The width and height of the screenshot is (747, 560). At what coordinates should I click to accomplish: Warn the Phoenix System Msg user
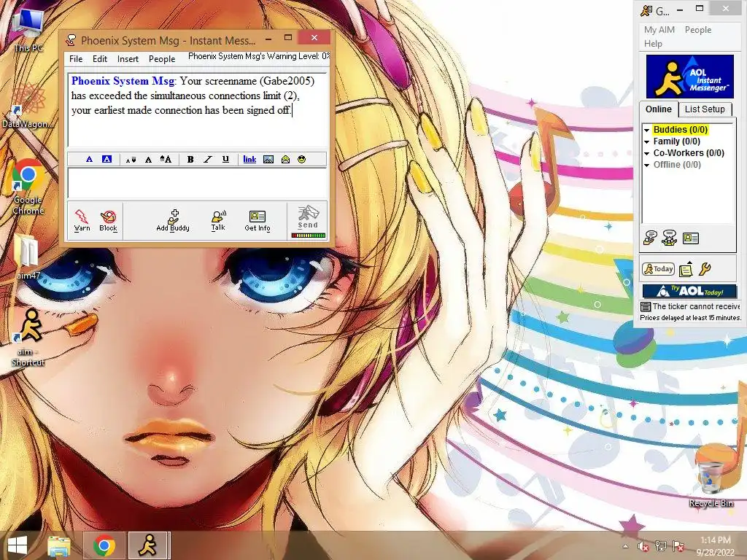pyautogui.click(x=82, y=220)
